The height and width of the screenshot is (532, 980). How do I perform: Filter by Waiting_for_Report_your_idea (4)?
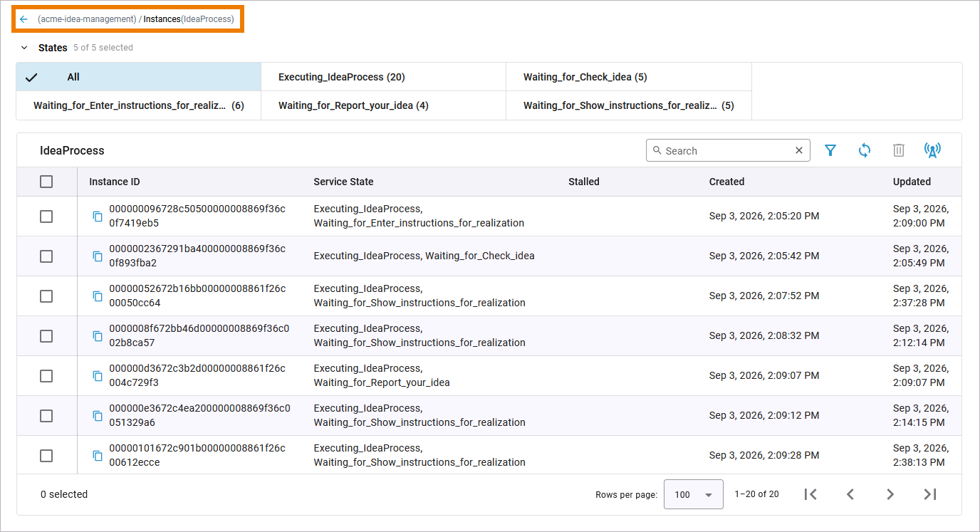point(384,105)
